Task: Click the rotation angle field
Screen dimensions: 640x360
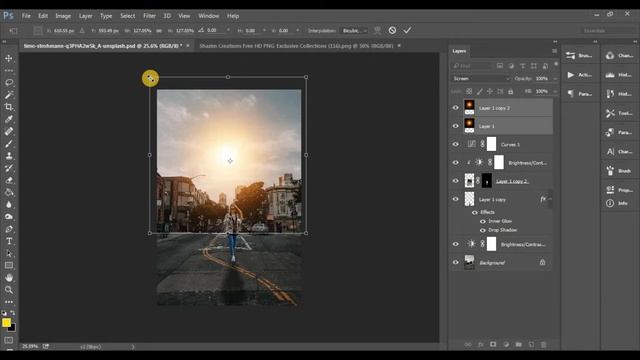Action: click(x=216, y=31)
